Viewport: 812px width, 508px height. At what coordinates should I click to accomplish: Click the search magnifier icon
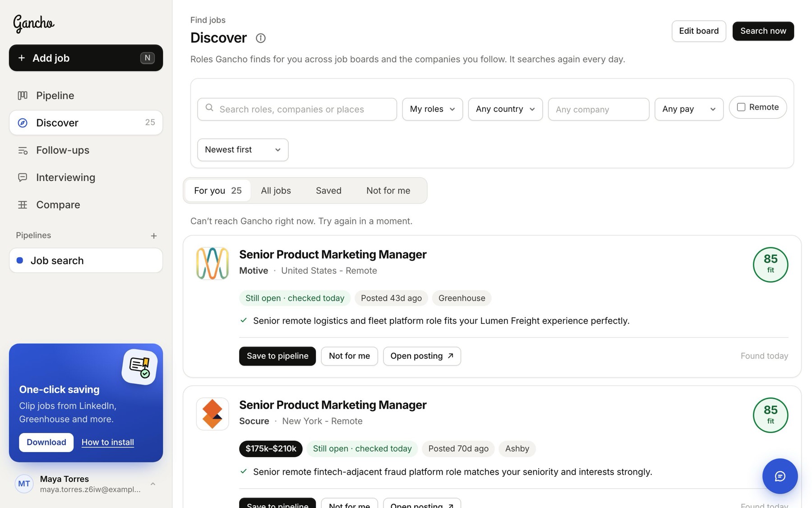209,108
